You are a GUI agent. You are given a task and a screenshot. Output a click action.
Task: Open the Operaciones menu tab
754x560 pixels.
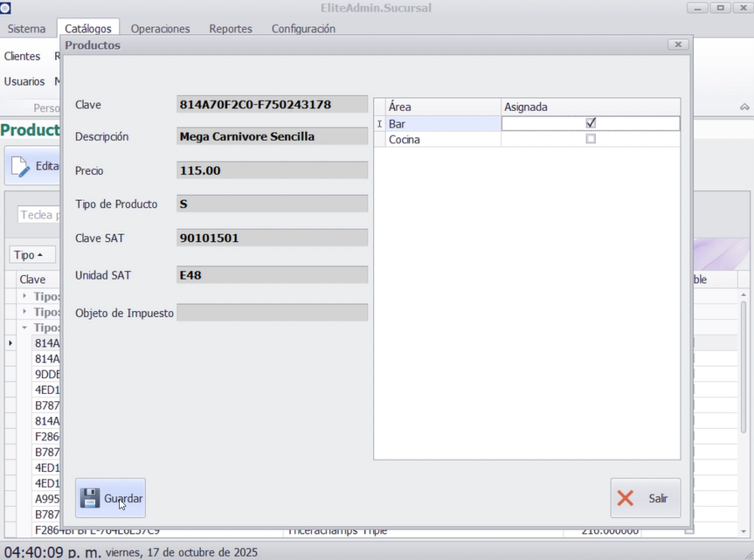[160, 29]
